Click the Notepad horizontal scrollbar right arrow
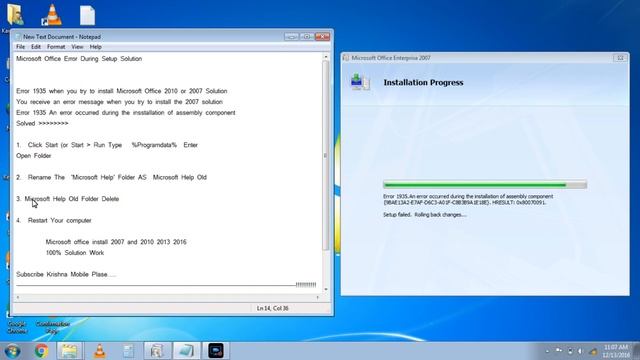Screen dimensions: 640x360 click(x=318, y=297)
